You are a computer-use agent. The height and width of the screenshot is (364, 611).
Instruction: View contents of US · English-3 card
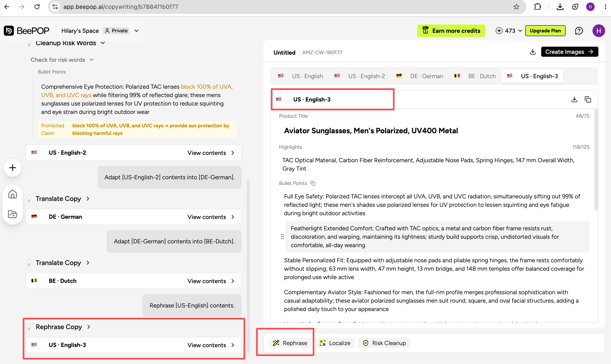pos(211,345)
